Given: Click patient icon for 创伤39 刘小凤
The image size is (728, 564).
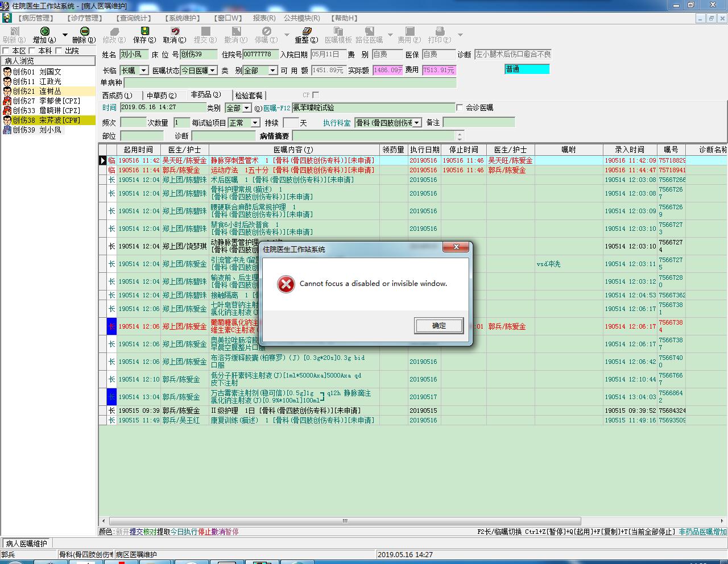Looking at the screenshot, I should tap(7, 130).
